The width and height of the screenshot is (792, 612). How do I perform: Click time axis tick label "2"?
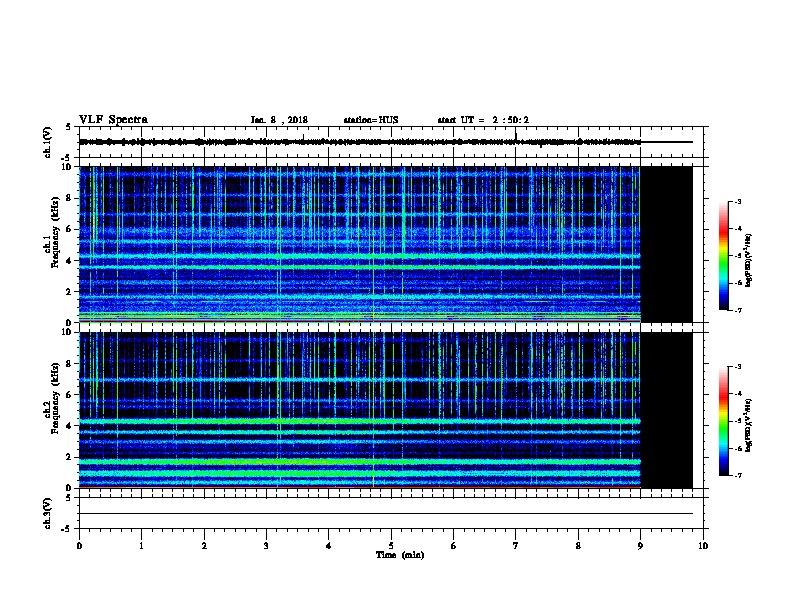pyautogui.click(x=204, y=546)
